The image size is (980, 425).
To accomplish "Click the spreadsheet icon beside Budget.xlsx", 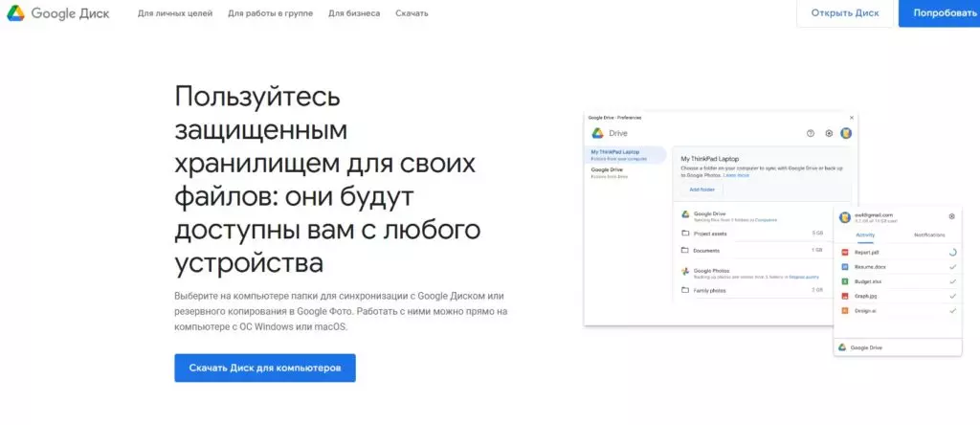I will (845, 281).
